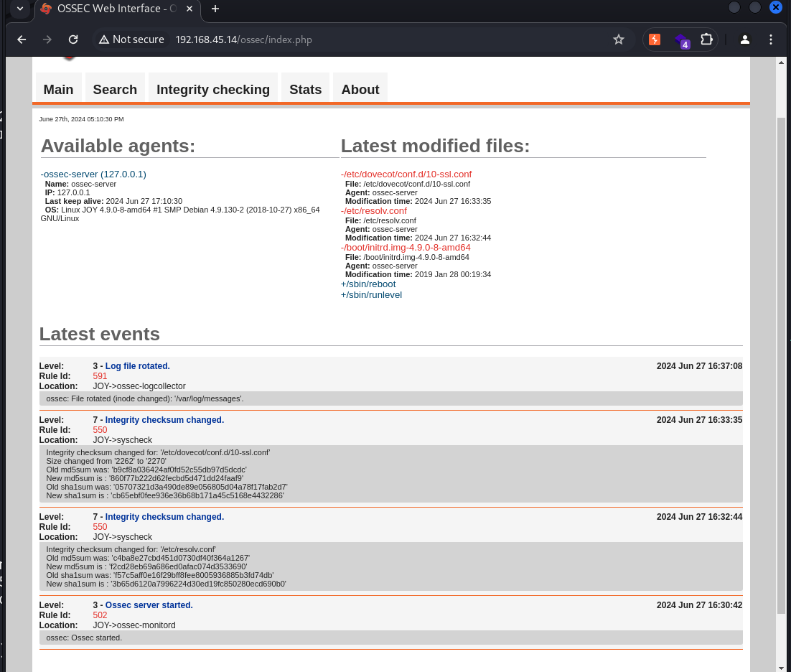
Task: Open the orange lightning extension icon
Action: [x=655, y=39]
